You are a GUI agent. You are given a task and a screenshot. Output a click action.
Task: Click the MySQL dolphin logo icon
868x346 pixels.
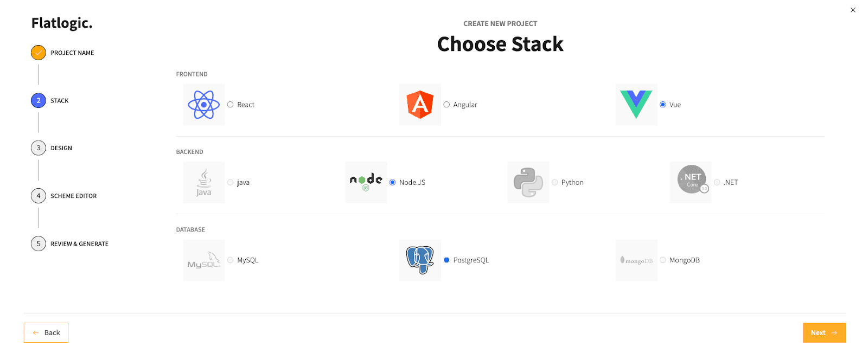204,260
